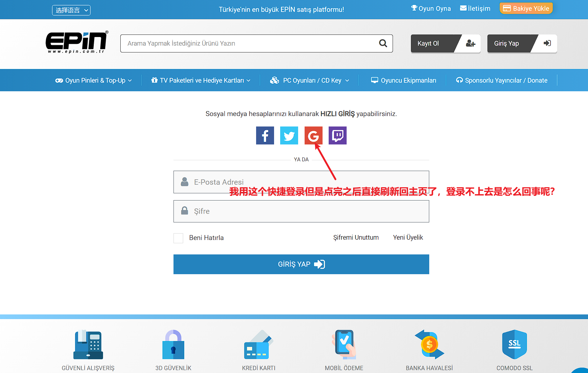Click the 3D GÜVENLİK caption
The width and height of the screenshot is (588, 373).
coord(173,368)
